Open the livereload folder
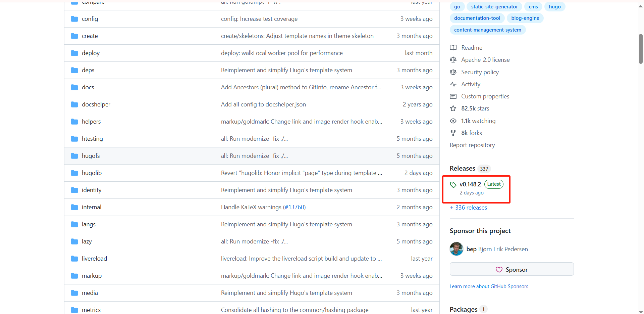The height and width of the screenshot is (314, 644). [x=94, y=259]
